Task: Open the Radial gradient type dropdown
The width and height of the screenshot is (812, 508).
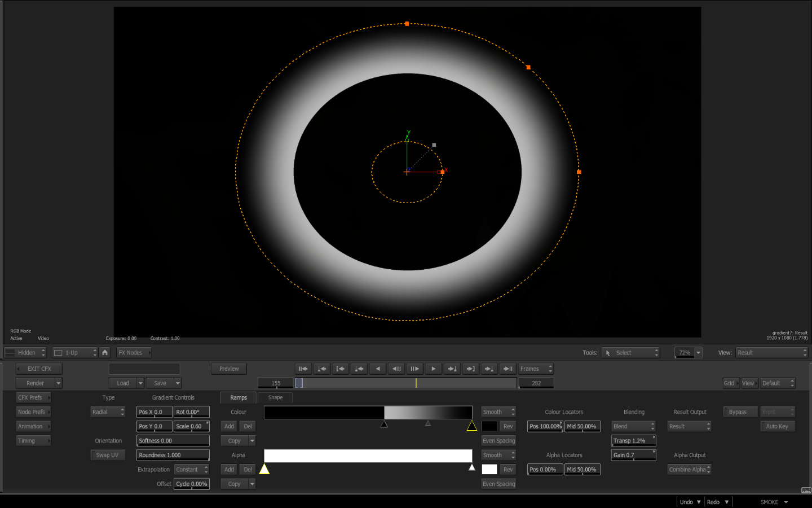Action: click(108, 412)
